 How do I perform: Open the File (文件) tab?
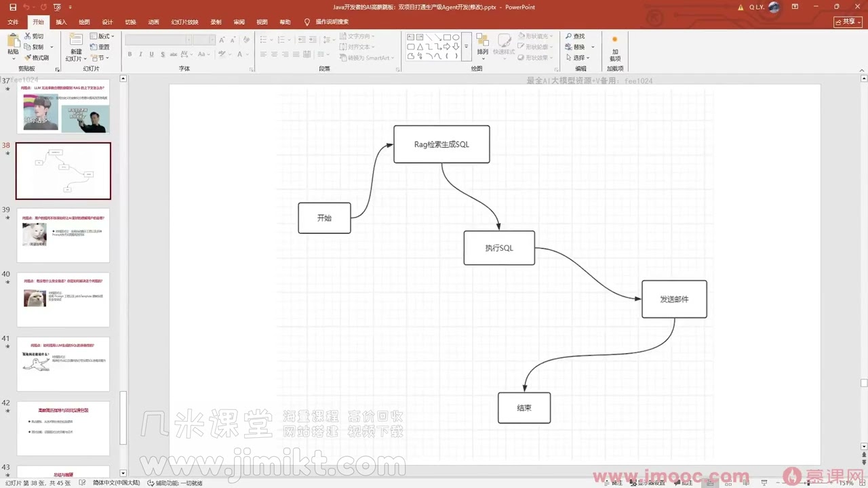pyautogui.click(x=13, y=22)
